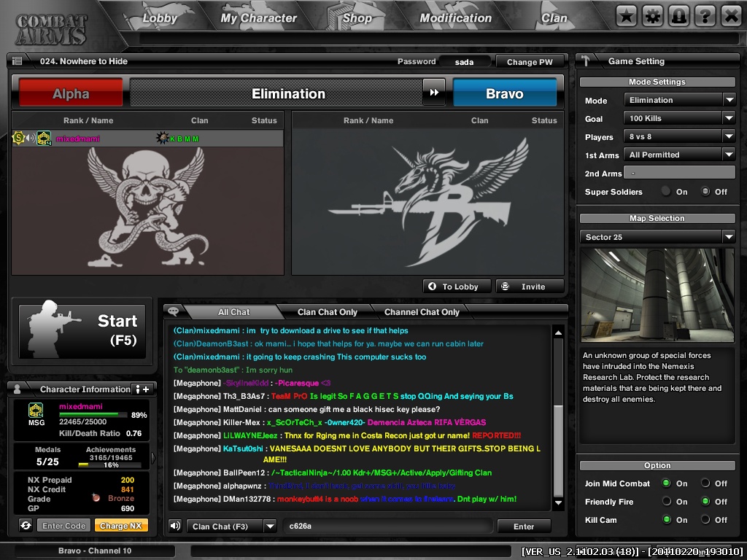The width and height of the screenshot is (747, 560).
Task: Expand the Mode dropdown showing Elimination
Action: 680,100
